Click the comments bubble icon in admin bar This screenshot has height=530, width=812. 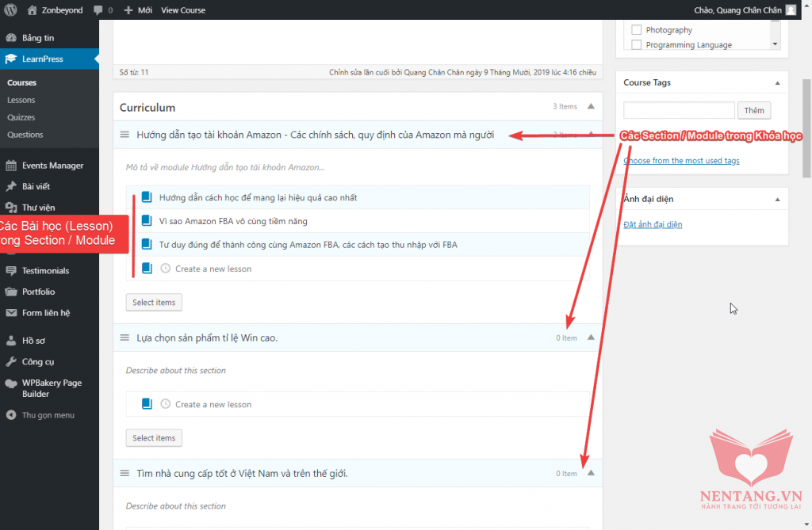(98, 10)
